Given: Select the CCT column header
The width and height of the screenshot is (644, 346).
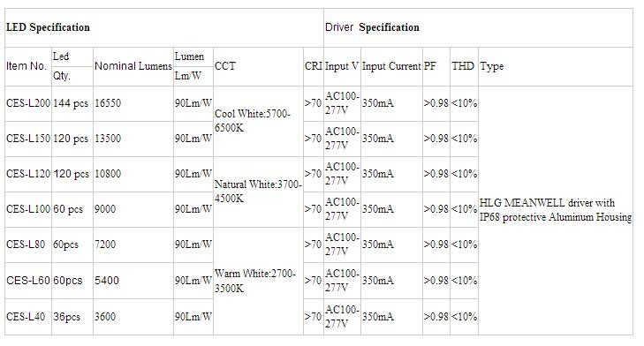Looking at the screenshot, I should coord(258,66).
